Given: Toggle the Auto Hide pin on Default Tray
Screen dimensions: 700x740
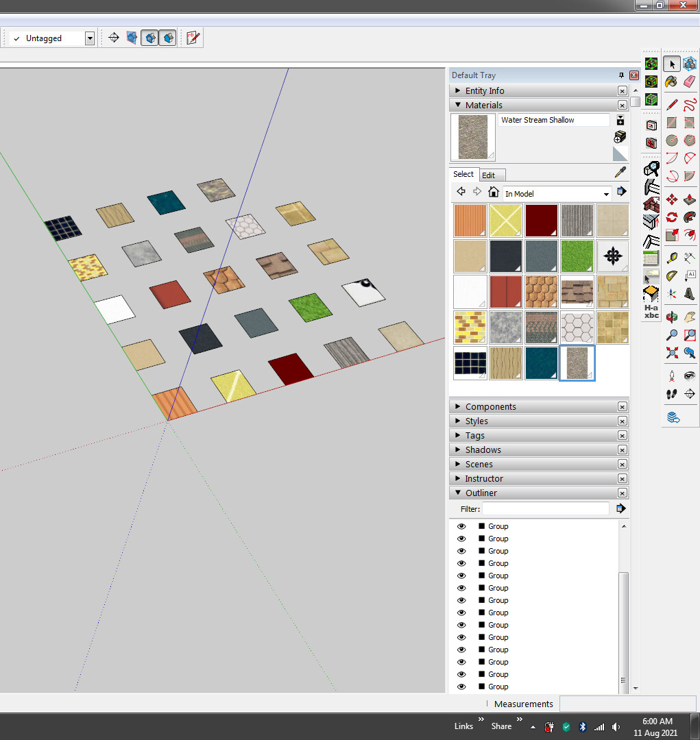Looking at the screenshot, I should (621, 75).
